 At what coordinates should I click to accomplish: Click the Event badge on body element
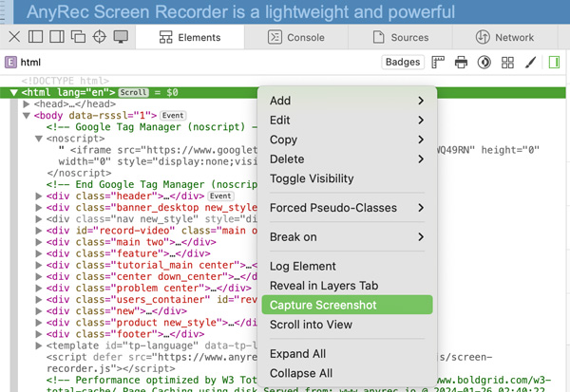[x=173, y=115]
